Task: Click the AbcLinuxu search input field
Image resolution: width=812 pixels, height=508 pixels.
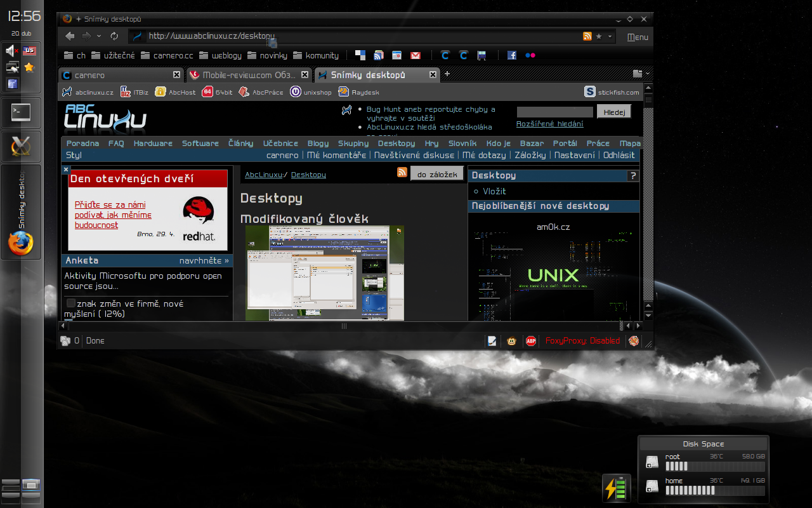Action: click(x=555, y=112)
